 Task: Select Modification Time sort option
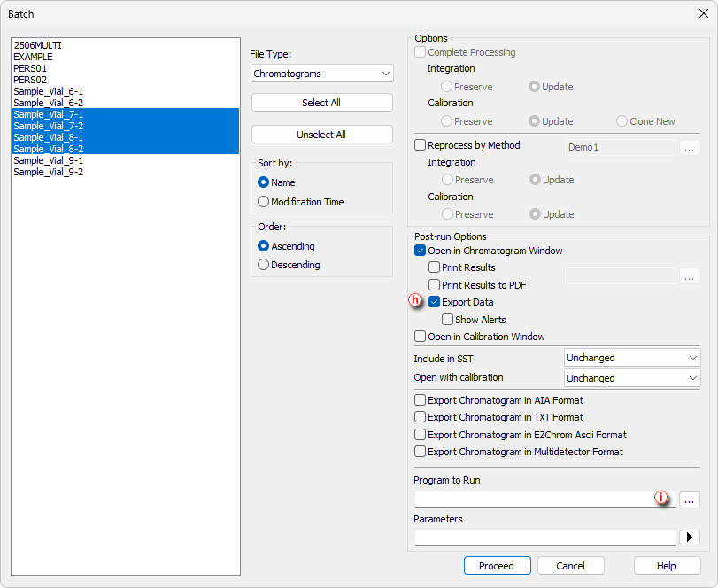[x=263, y=202]
